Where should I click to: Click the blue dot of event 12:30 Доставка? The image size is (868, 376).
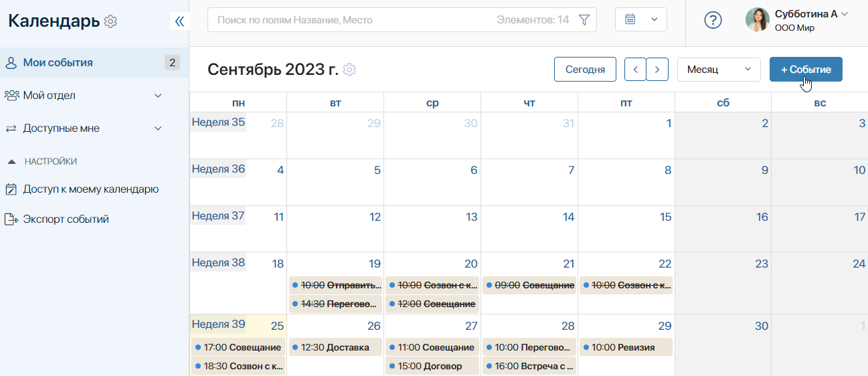(x=295, y=347)
